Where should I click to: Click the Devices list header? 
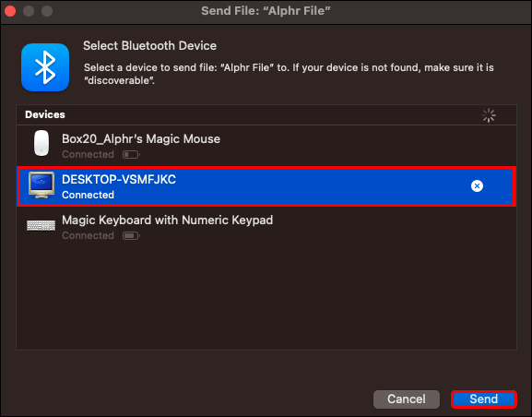pos(266,114)
